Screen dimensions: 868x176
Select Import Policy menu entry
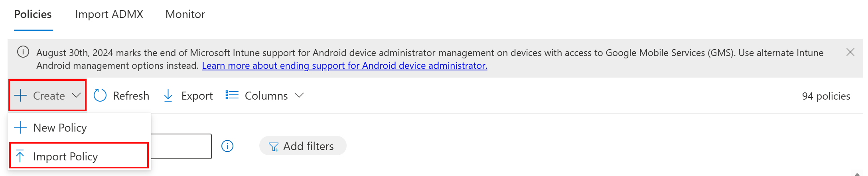click(x=65, y=156)
